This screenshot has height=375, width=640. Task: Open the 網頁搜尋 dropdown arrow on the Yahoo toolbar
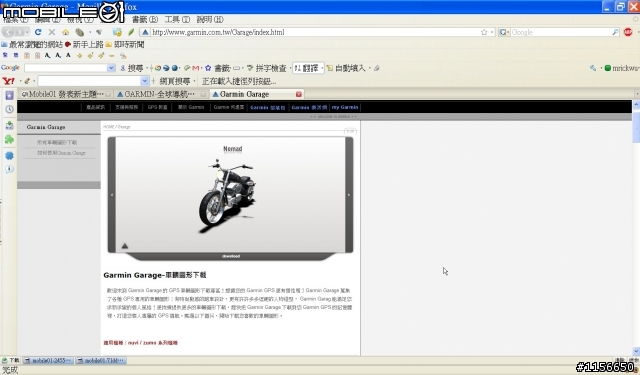coord(194,81)
